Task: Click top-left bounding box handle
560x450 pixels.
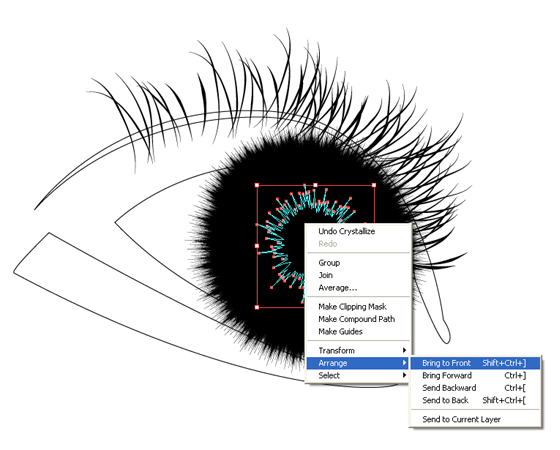Action: coord(257,185)
